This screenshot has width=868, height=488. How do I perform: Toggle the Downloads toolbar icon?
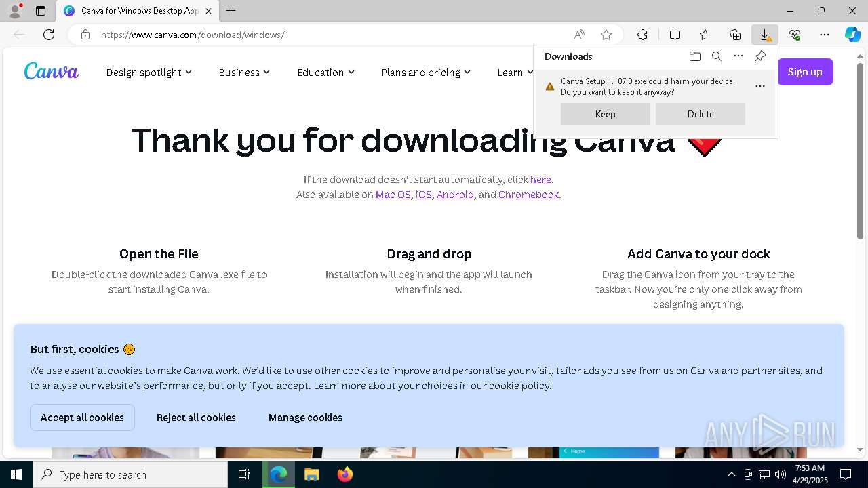point(765,35)
